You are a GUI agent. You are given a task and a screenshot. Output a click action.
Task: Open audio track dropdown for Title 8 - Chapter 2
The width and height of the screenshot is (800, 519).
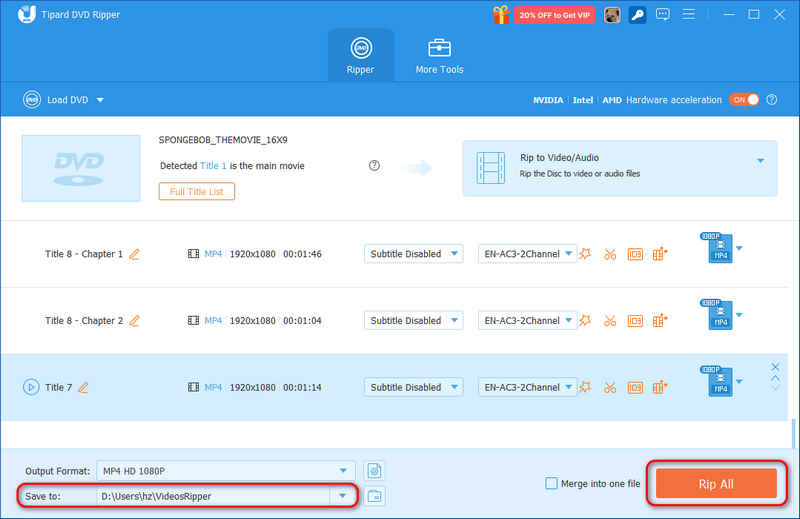(527, 321)
